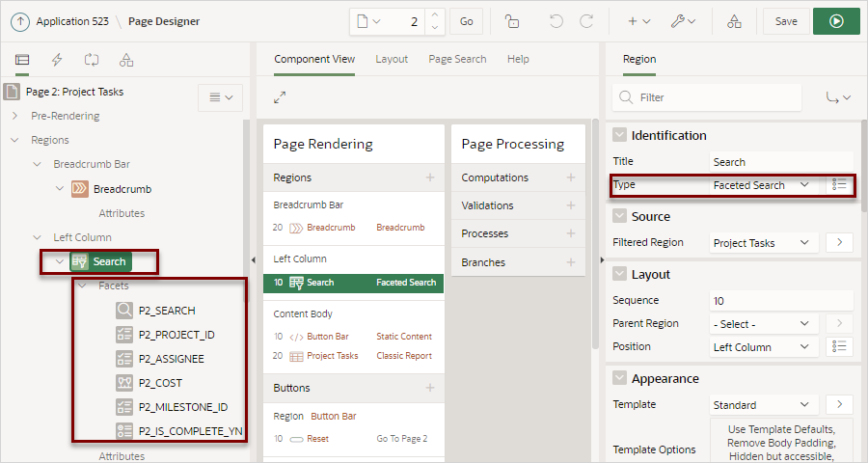This screenshot has width=868, height=463.
Task: Click the green Save and Run Page button
Action: (836, 21)
